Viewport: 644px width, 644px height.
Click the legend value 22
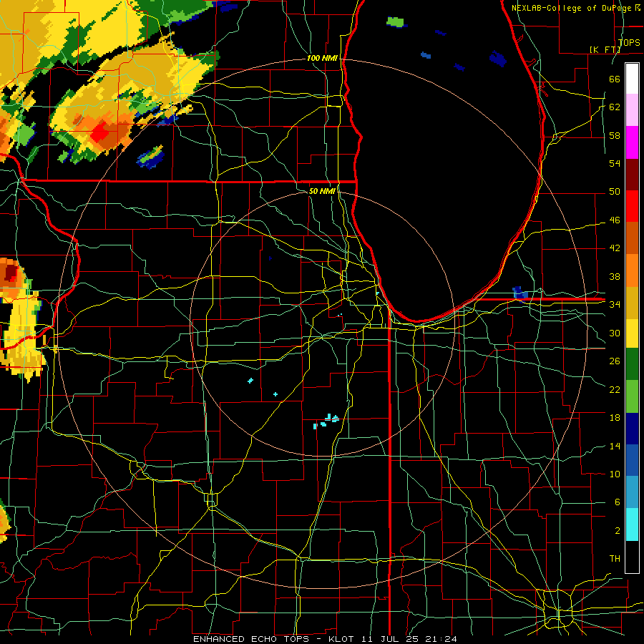[x=615, y=389]
